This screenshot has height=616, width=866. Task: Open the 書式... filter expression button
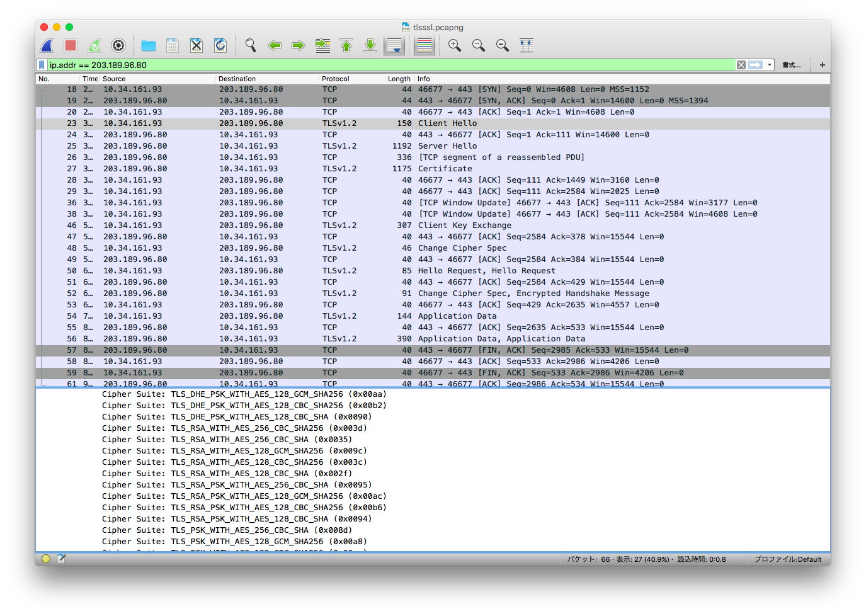[x=792, y=65]
